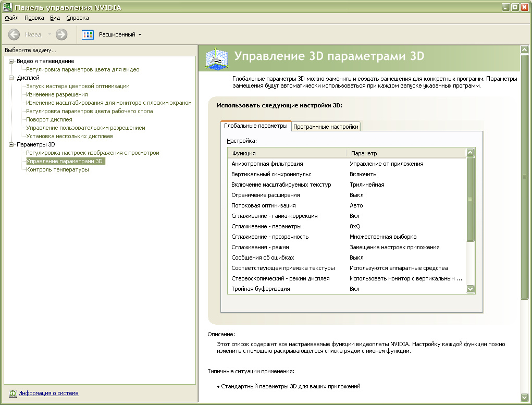This screenshot has height=405, width=532.
Task: Click the 3D settings header icon
Action: 216,59
